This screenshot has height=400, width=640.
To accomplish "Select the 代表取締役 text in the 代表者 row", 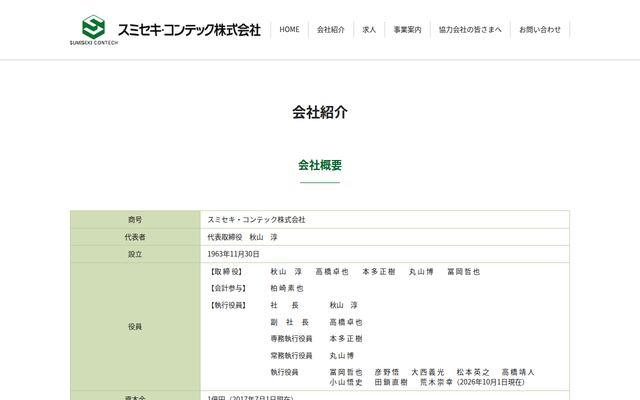I will pyautogui.click(x=225, y=237).
